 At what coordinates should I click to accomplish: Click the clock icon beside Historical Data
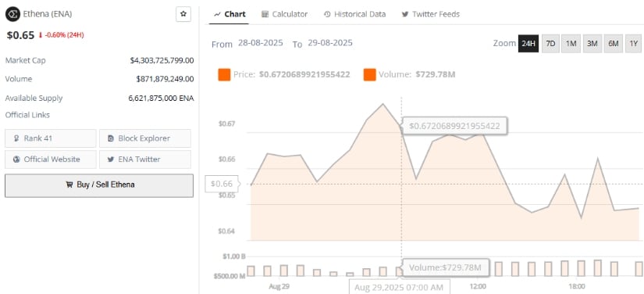point(327,14)
